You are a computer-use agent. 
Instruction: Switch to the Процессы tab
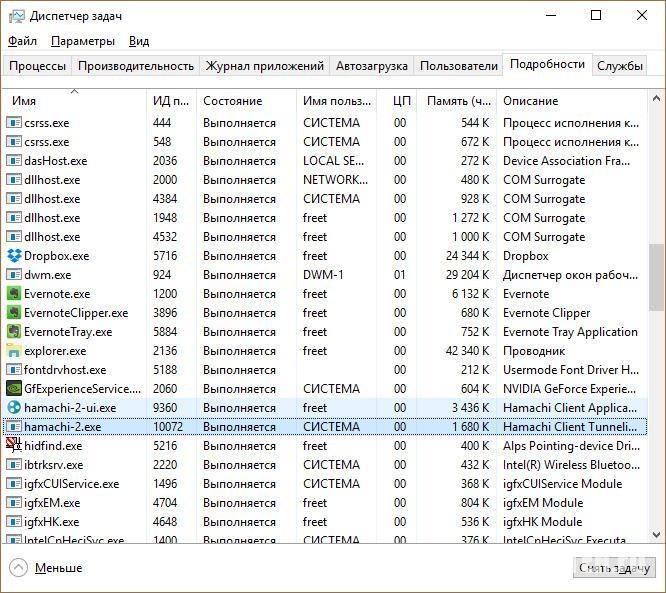click(x=37, y=66)
